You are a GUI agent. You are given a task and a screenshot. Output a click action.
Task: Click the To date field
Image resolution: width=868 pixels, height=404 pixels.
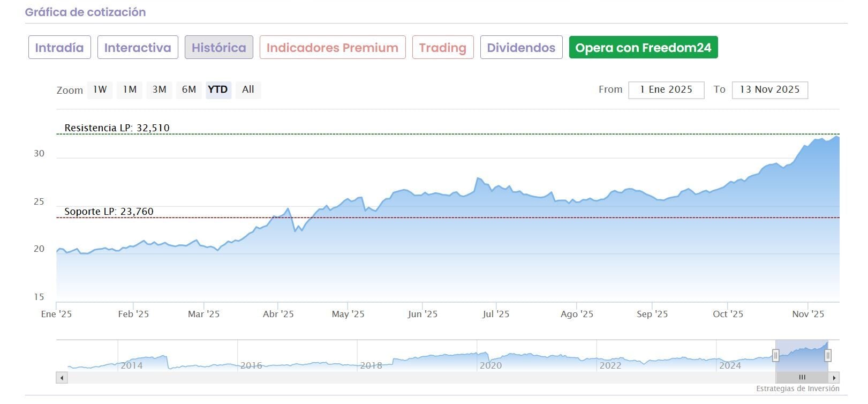769,90
